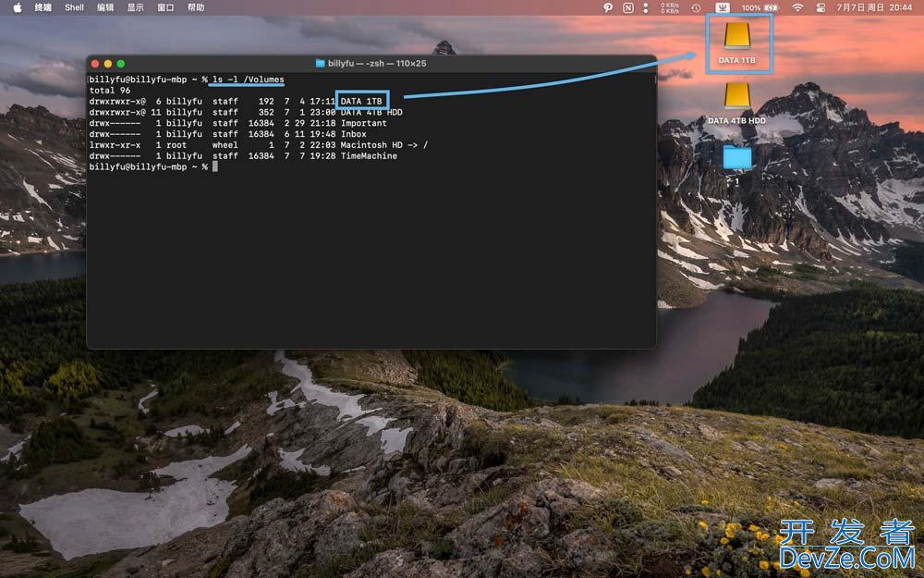Select the DATA 1TB drive desktop icon

coord(737,43)
